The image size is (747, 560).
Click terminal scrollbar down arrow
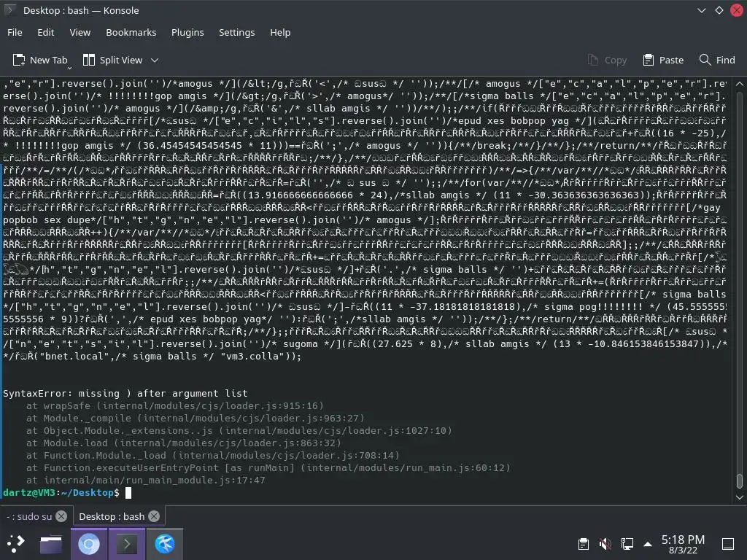(x=740, y=497)
